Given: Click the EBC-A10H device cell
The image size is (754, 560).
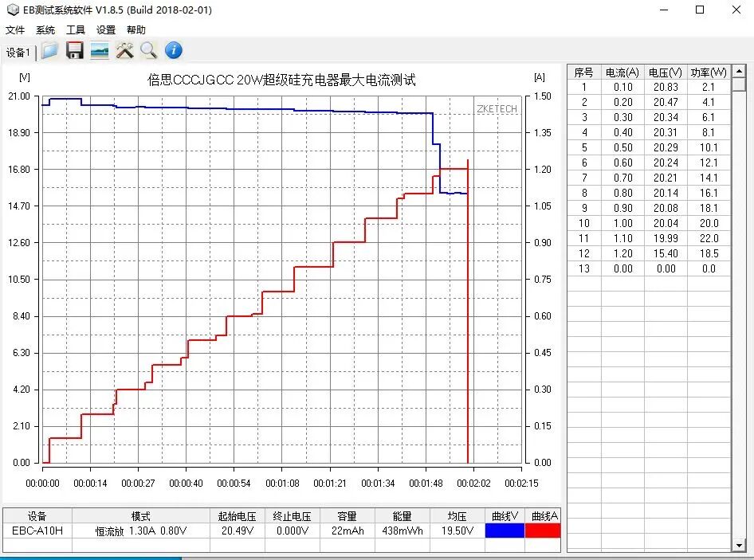Looking at the screenshot, I should (x=37, y=531).
